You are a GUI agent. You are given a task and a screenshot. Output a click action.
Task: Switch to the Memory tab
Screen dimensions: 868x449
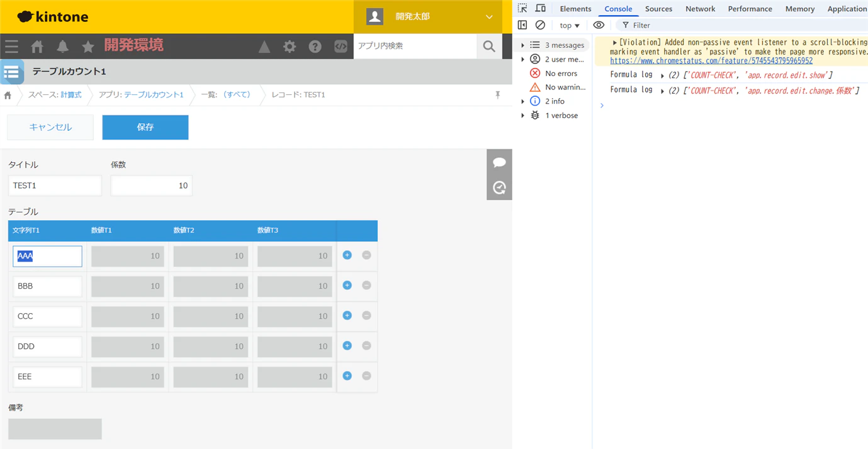coord(799,9)
